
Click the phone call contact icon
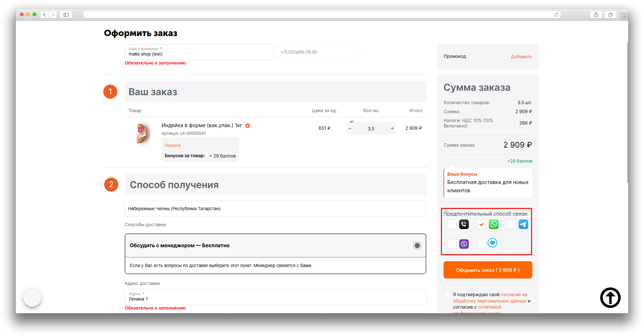pos(464,225)
